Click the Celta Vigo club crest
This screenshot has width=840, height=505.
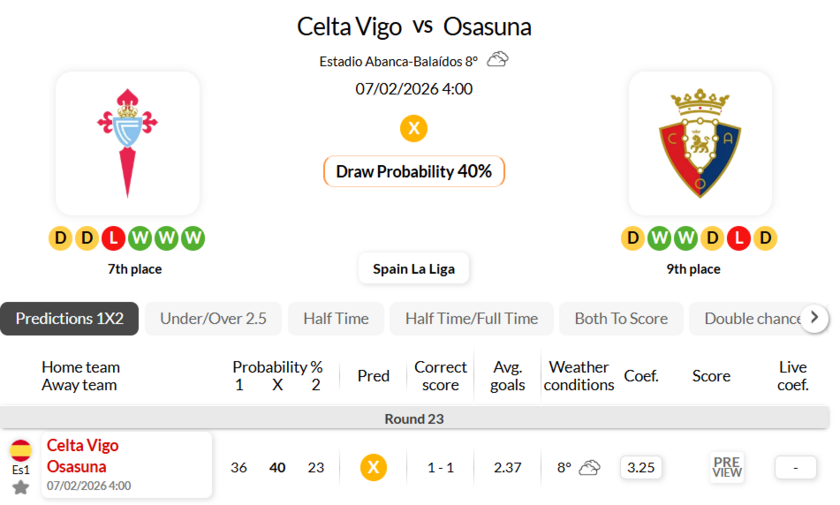point(127,143)
